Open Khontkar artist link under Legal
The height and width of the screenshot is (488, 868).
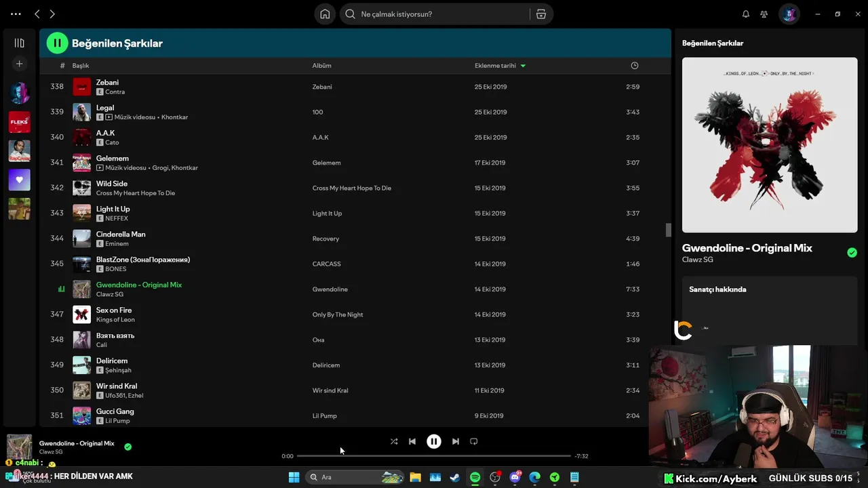pos(174,117)
